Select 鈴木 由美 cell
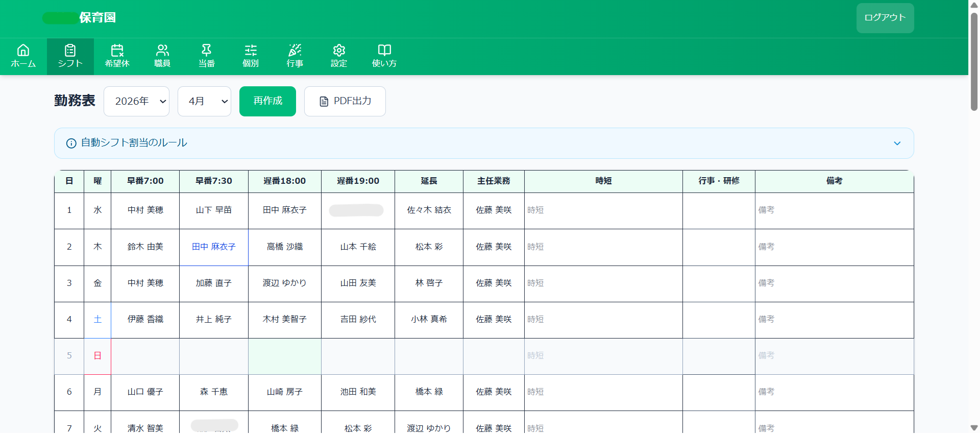 145,247
